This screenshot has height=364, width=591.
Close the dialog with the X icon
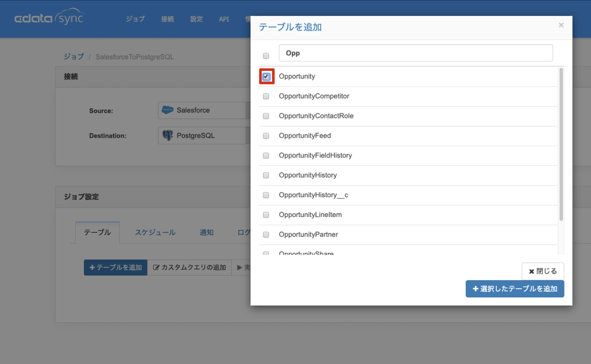pyautogui.click(x=561, y=25)
